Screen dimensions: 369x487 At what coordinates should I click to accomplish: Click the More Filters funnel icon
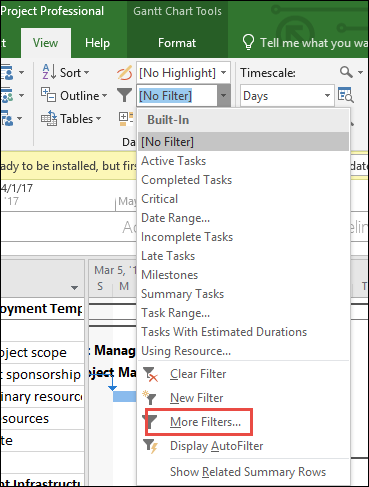click(x=150, y=422)
